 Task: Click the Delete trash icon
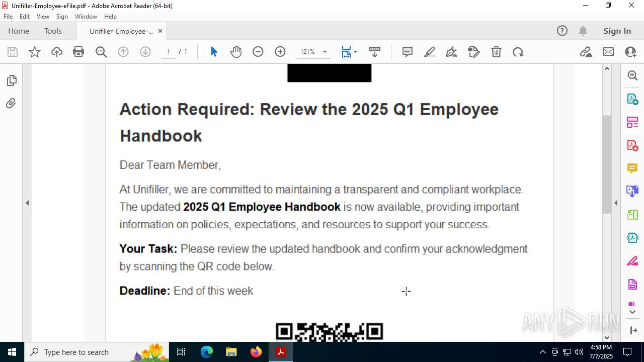coord(496,52)
